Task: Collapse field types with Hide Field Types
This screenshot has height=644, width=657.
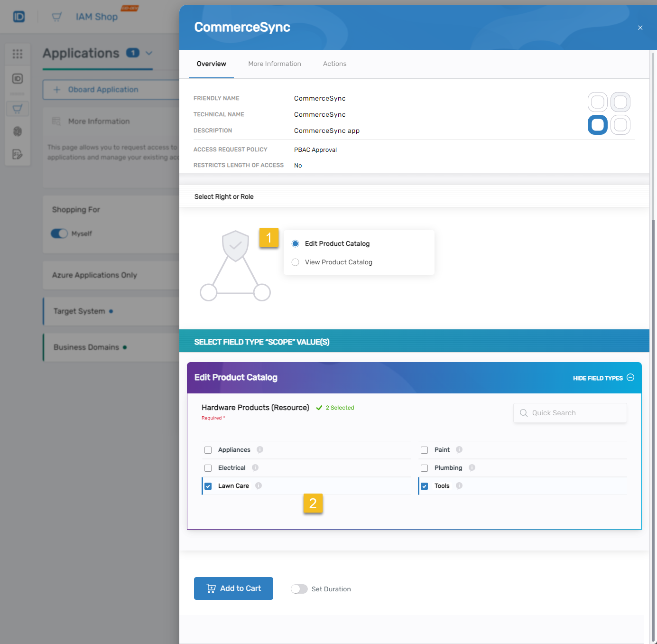Action: click(x=603, y=378)
